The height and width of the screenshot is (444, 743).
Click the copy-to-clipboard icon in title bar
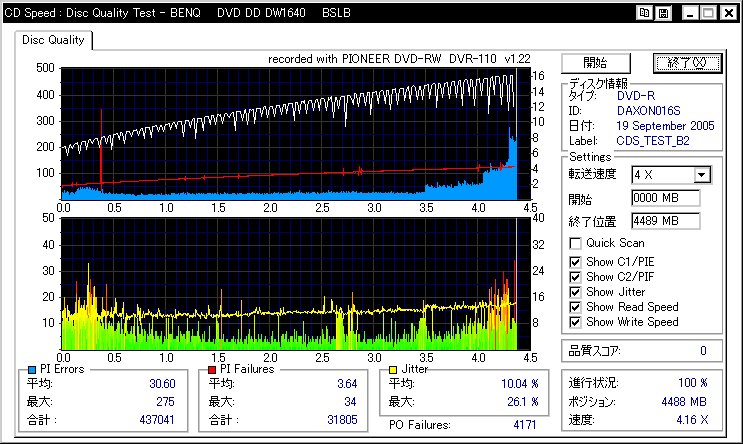(x=645, y=13)
